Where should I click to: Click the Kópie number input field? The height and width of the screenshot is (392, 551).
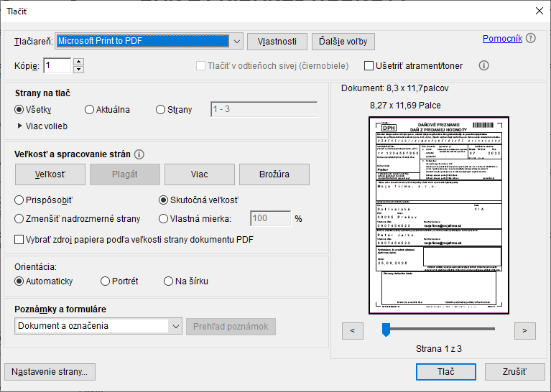click(x=57, y=66)
